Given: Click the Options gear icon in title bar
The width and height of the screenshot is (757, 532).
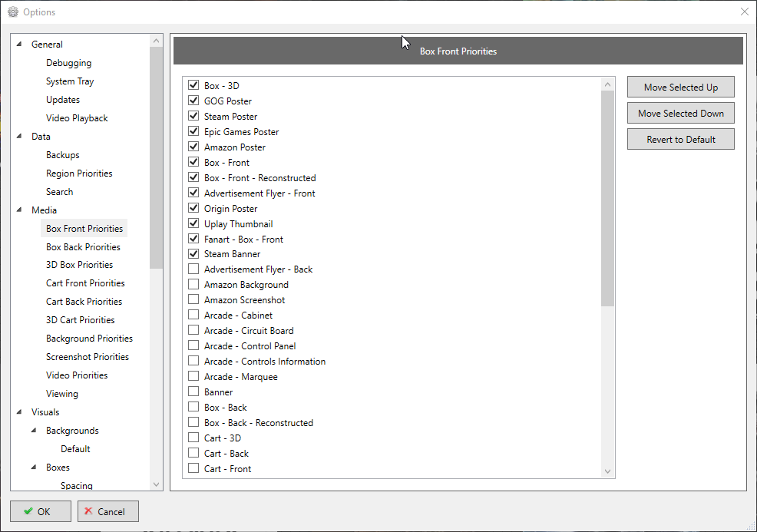Looking at the screenshot, I should (13, 12).
